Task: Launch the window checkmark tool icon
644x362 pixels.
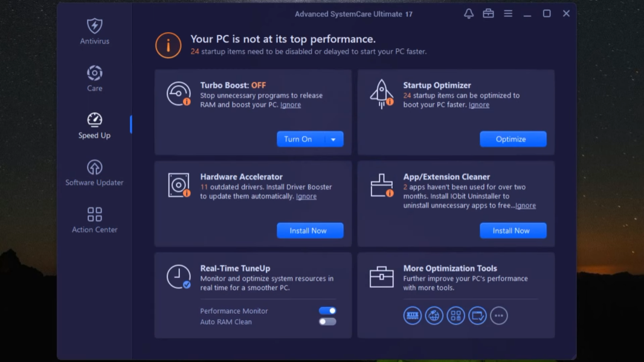Action: [477, 316]
